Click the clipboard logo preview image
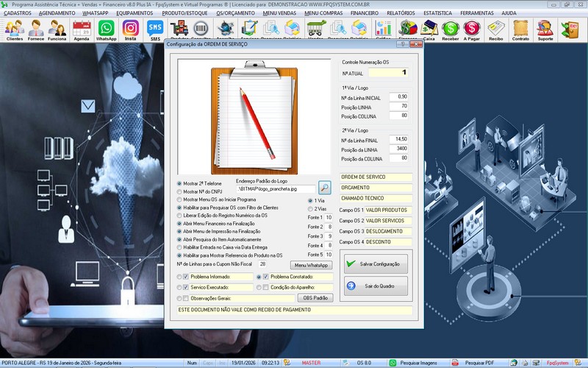This screenshot has width=588, height=368. 254,117
